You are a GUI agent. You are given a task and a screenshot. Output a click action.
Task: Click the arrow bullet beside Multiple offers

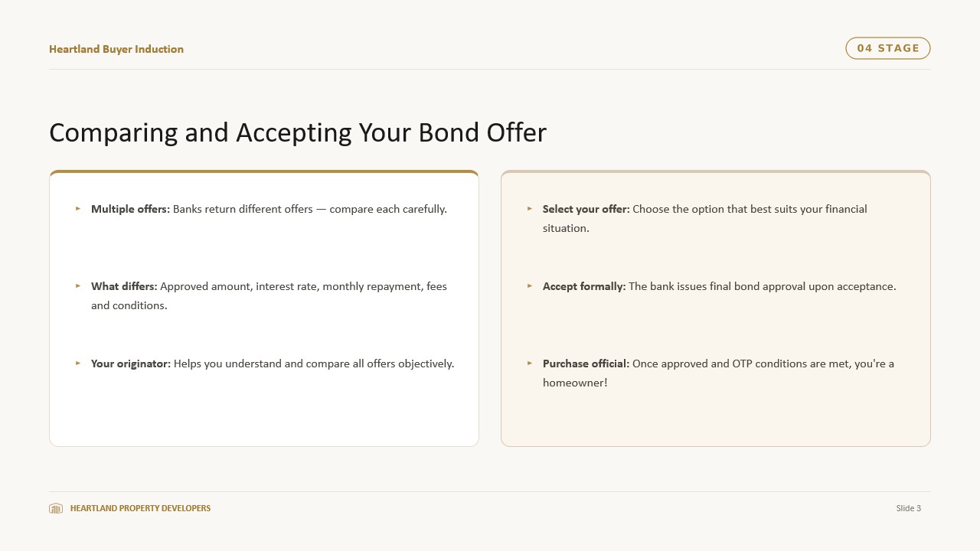pos(78,208)
